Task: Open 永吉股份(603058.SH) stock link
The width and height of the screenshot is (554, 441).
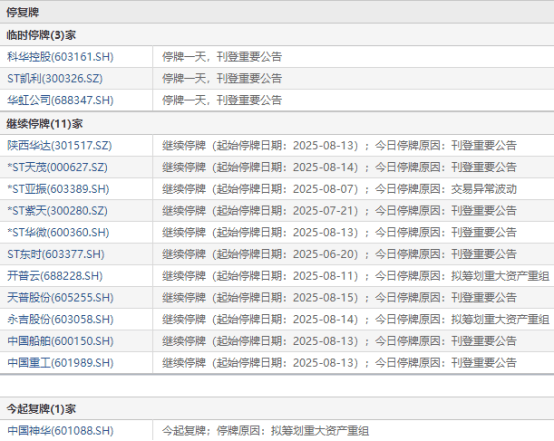Action: pos(60,319)
